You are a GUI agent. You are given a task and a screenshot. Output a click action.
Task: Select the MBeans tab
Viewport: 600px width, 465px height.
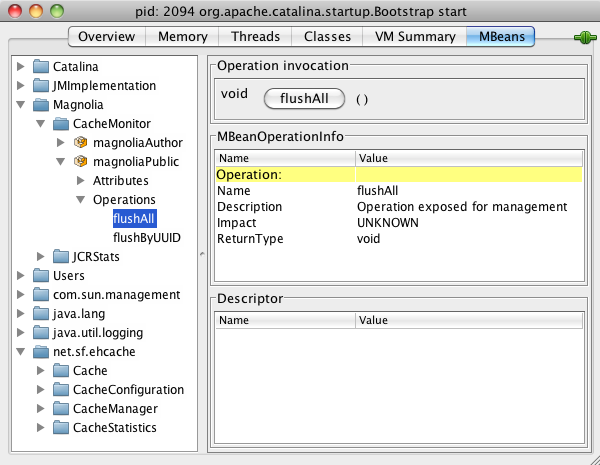[x=501, y=37]
